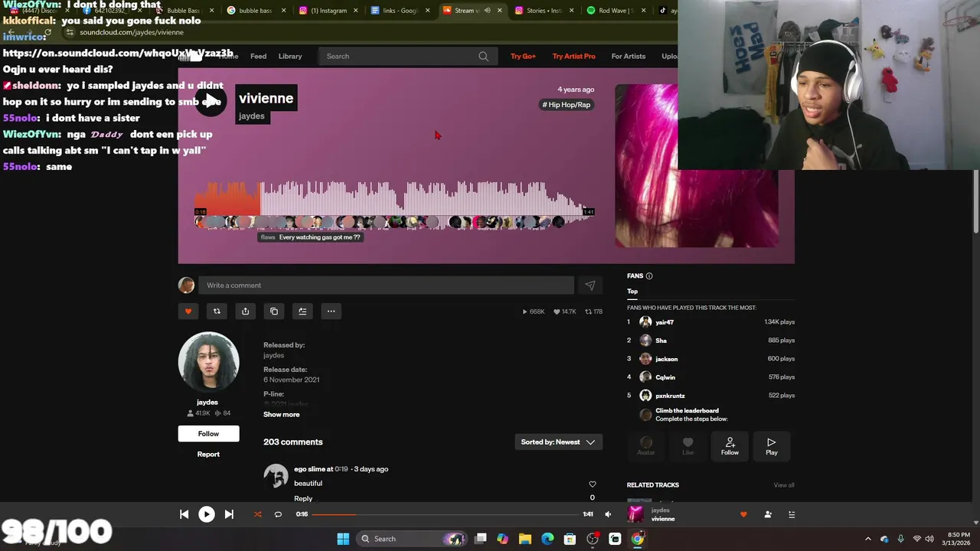Screen dimensions: 980x551
Task: Open fan Cqlwin's profile
Action: tap(665, 377)
